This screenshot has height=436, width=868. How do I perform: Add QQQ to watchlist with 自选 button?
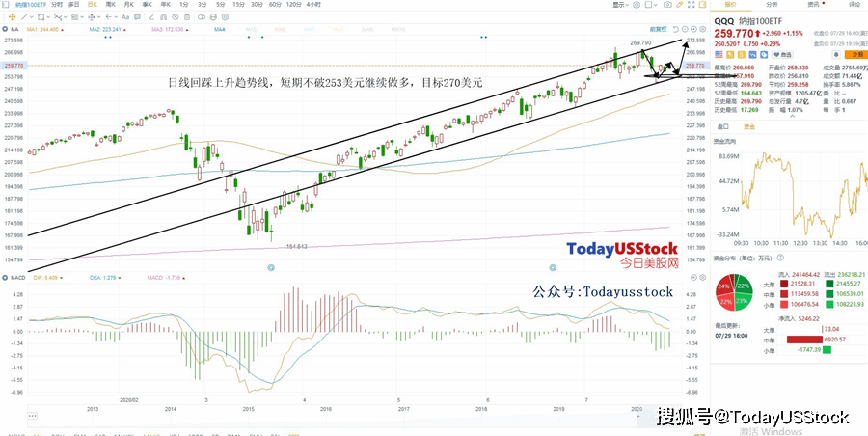point(782,54)
